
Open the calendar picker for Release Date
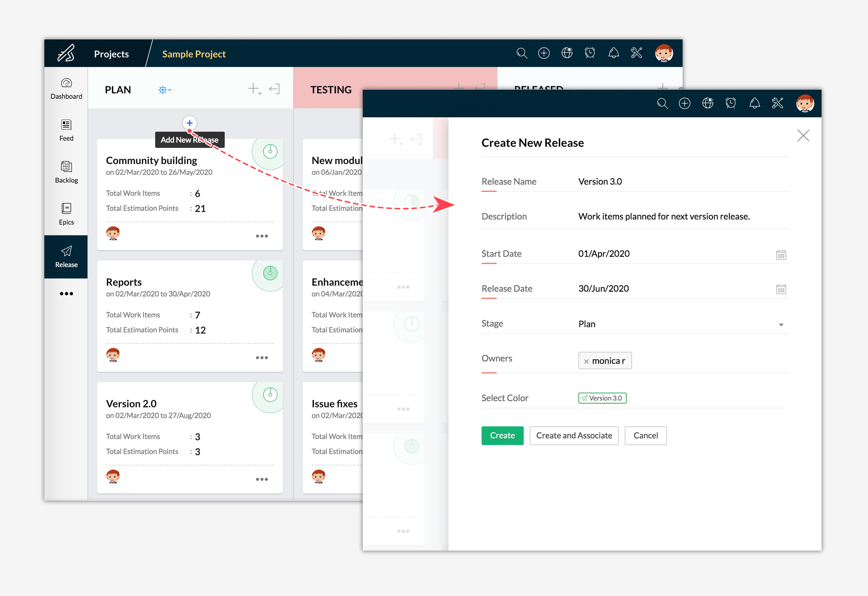(781, 289)
